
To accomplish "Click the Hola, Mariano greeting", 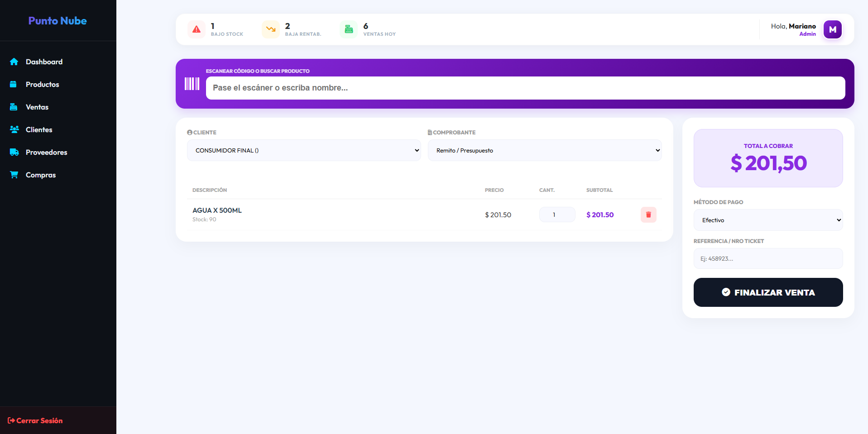I will [x=793, y=26].
